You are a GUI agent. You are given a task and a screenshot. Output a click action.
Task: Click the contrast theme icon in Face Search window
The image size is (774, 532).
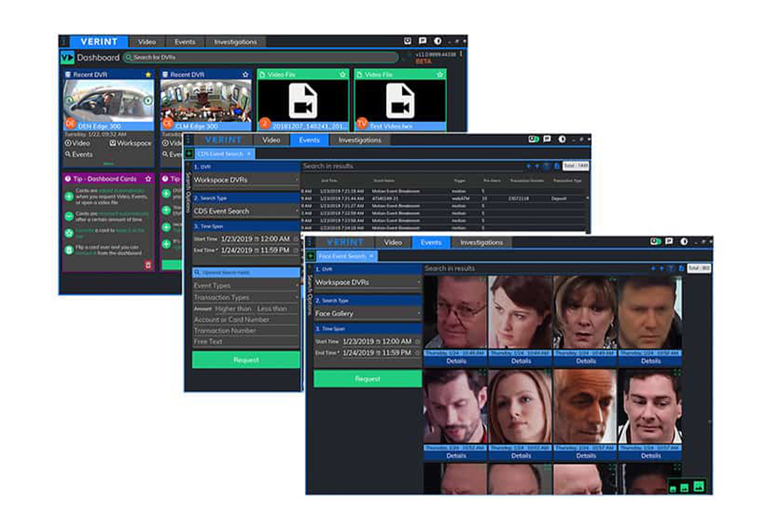684,242
